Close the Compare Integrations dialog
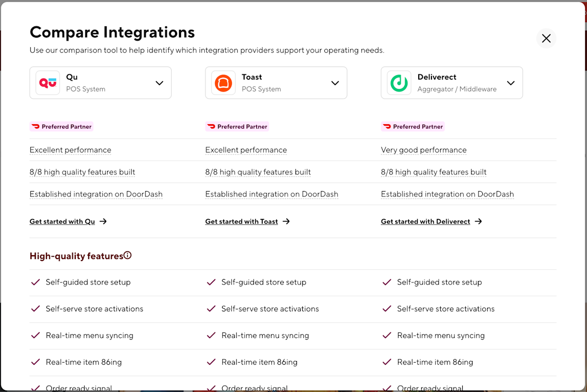Viewport: 587px width, 392px height. click(x=546, y=38)
